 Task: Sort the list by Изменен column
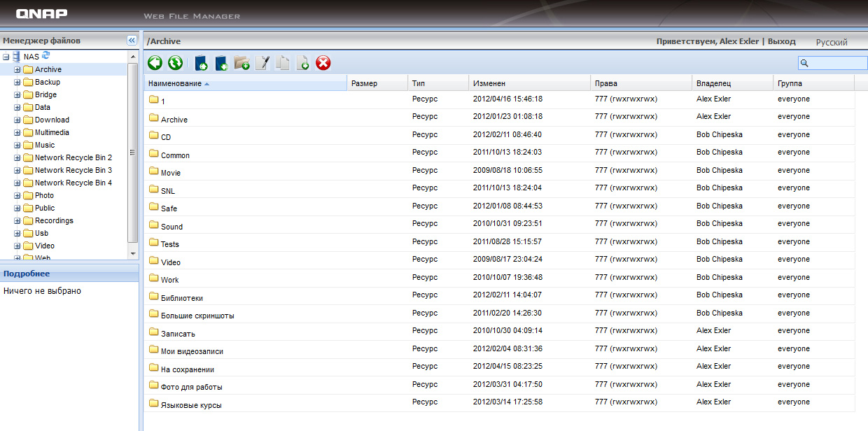pos(489,83)
